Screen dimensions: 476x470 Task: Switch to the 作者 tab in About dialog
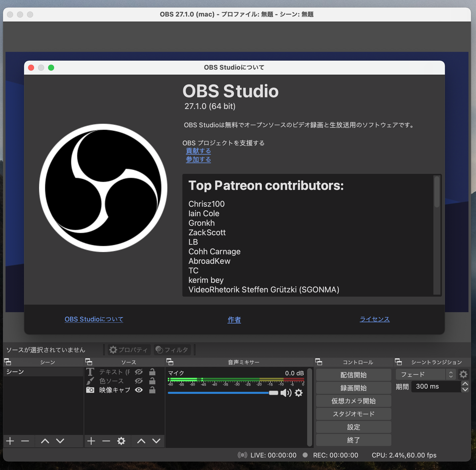click(x=234, y=320)
